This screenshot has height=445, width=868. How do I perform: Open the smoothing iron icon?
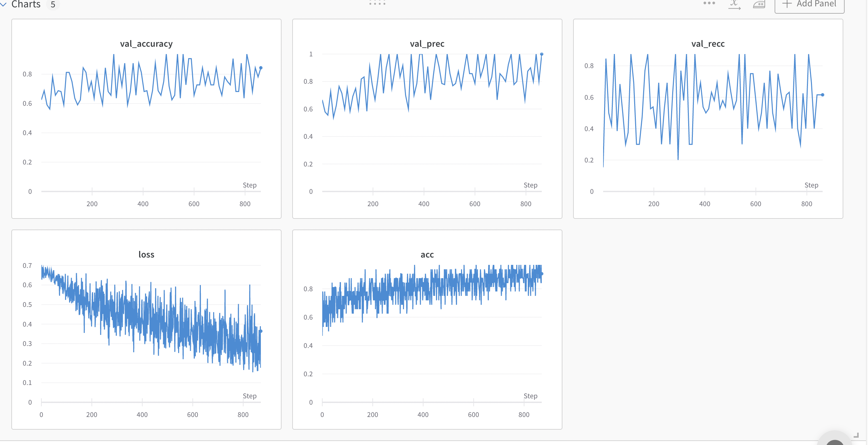(759, 4)
